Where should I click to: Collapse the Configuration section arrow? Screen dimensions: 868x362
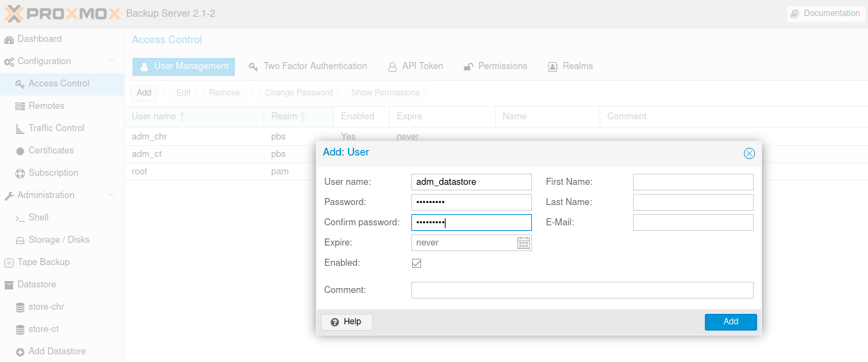[110, 61]
